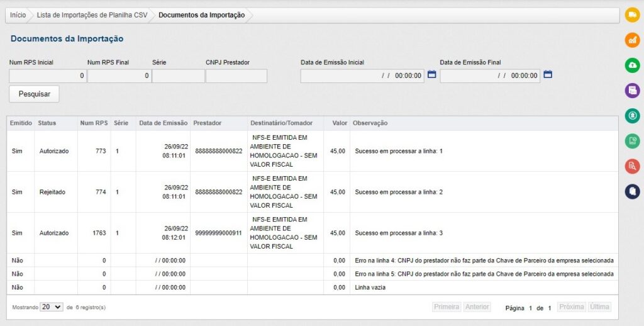The image size is (644, 326).
Task: Select the row with Num RPS 1763
Action: (252, 233)
